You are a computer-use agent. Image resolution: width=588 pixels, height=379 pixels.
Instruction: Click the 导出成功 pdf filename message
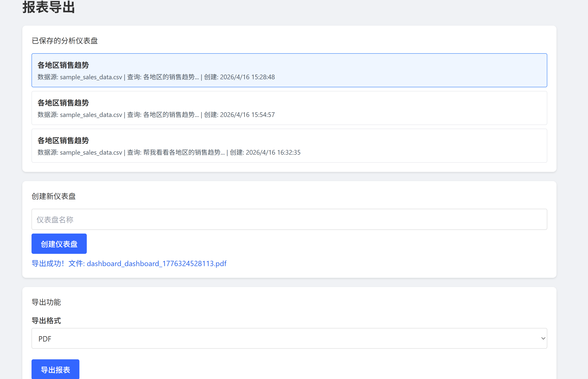coord(129,264)
